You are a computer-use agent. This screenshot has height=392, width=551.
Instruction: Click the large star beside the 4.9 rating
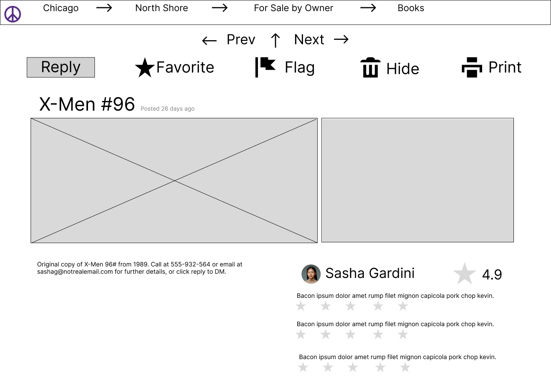(464, 274)
